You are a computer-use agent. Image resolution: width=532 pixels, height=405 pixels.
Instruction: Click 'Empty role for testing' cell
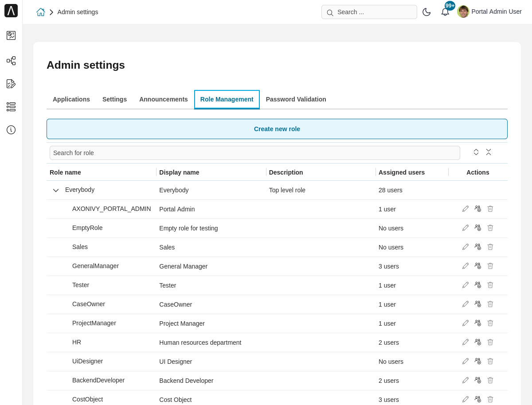coord(188,228)
